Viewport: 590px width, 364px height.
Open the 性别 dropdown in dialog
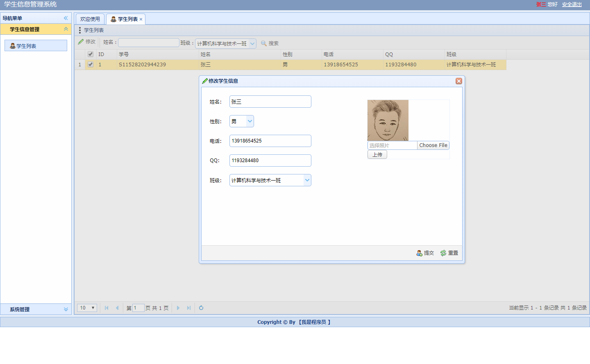point(250,121)
